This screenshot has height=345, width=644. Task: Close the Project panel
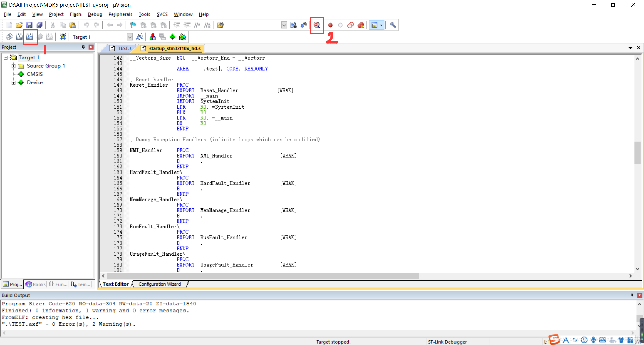tap(91, 47)
